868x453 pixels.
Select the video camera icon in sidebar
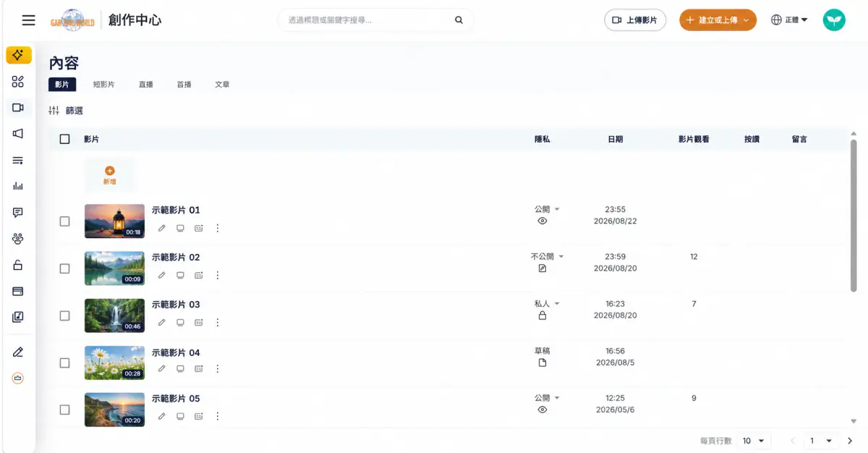[x=18, y=108]
